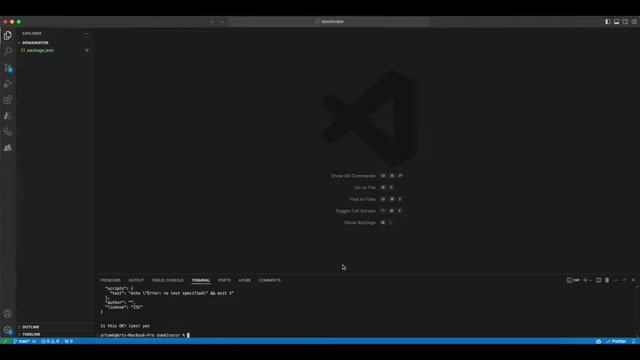The width and height of the screenshot is (640, 360).
Task: Toggle the bottom panel layout icon
Action: coord(616,22)
